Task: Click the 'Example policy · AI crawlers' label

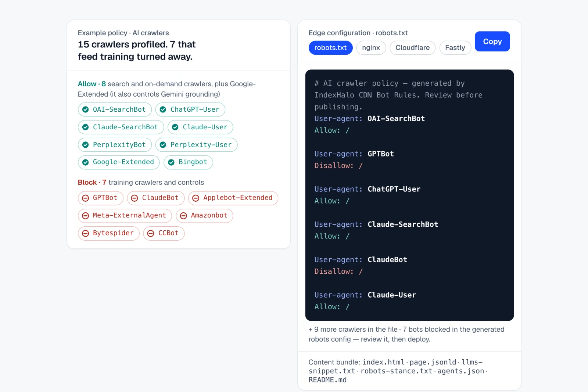Action: point(123,33)
